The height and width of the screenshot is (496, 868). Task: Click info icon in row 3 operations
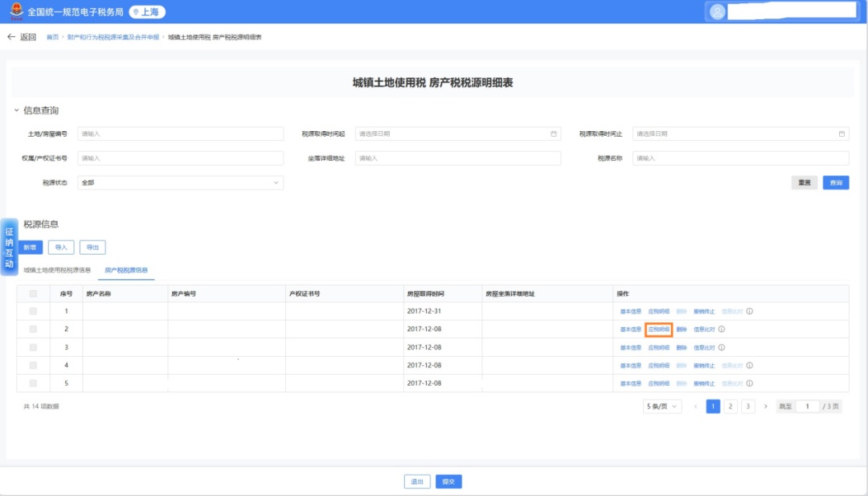point(722,347)
